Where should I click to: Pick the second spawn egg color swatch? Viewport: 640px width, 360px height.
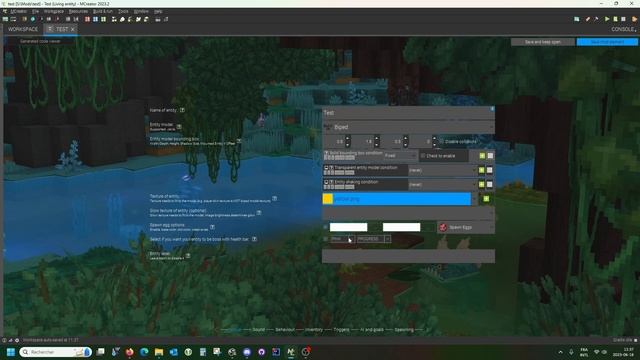(x=401, y=227)
